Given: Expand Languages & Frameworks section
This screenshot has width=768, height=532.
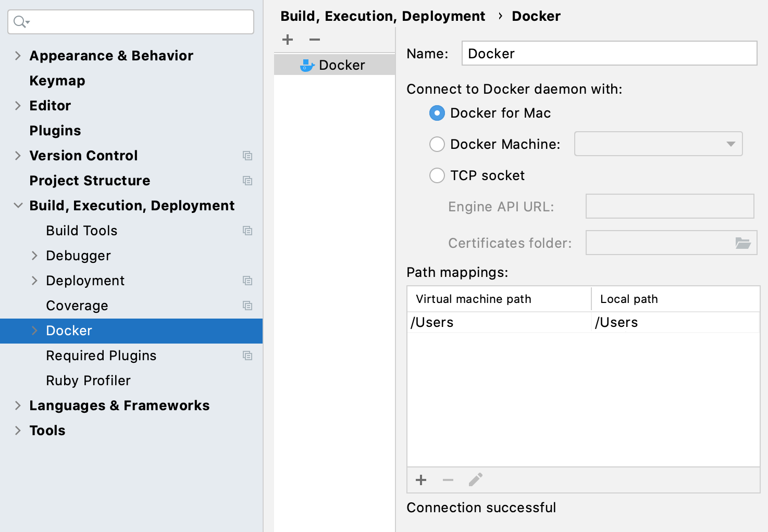Looking at the screenshot, I should [18, 406].
